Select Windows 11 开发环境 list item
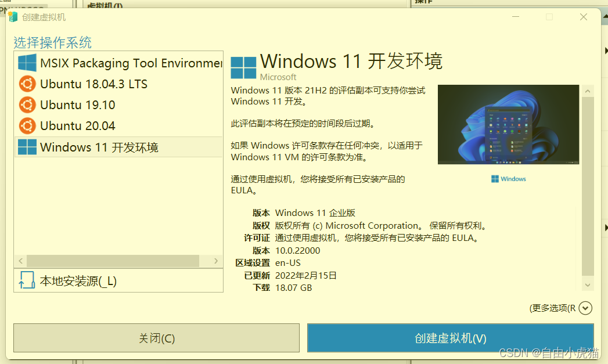Viewport: 608px width, 364px height. coord(118,147)
